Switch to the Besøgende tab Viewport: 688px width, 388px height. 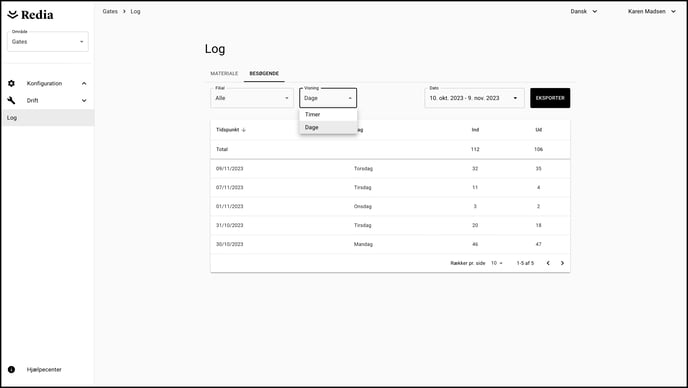coord(264,74)
